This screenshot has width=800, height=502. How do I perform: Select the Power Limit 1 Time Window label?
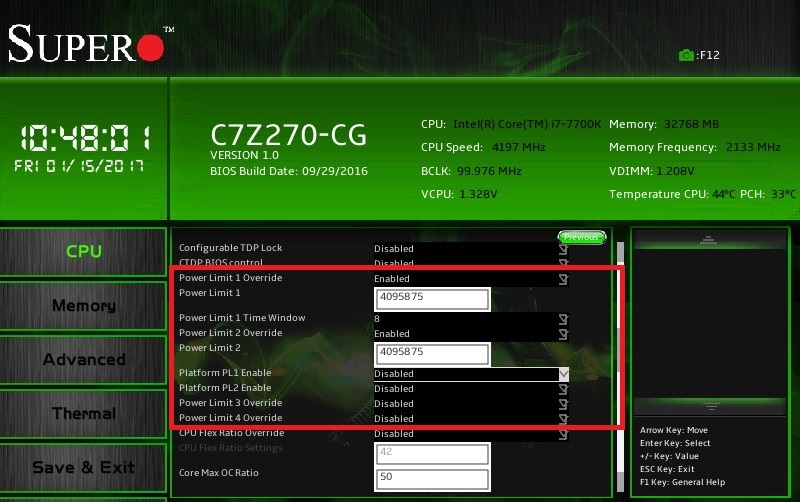[242, 318]
